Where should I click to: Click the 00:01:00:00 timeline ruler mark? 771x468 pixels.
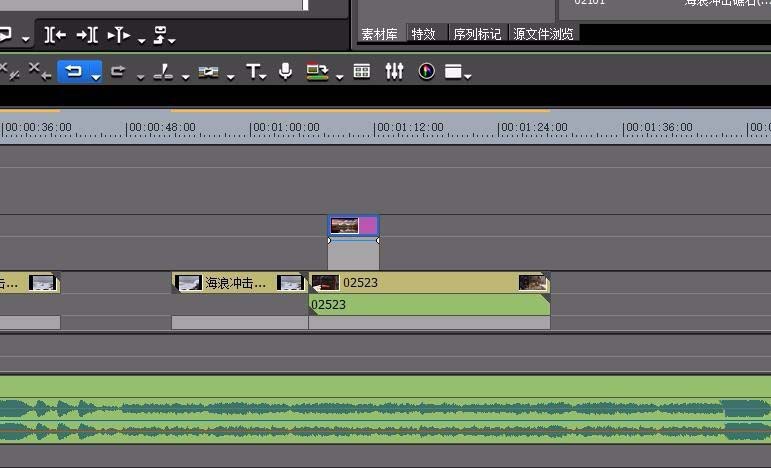(285, 128)
